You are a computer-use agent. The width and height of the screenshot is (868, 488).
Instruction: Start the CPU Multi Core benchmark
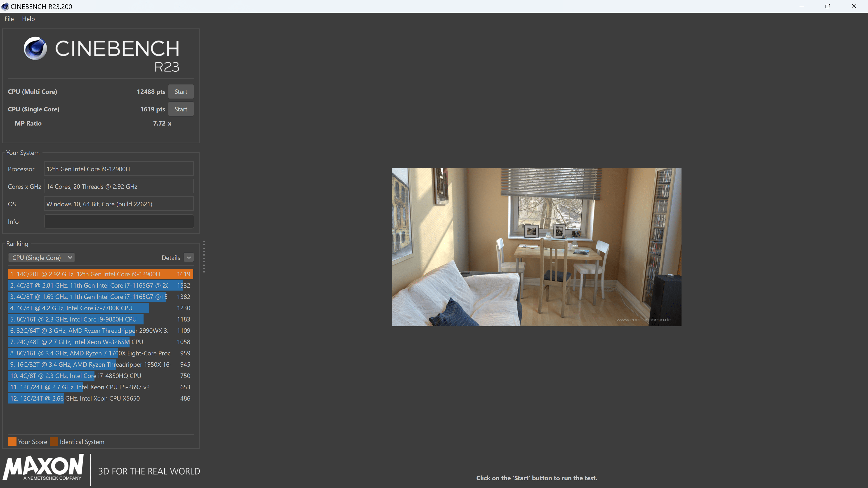[181, 91]
